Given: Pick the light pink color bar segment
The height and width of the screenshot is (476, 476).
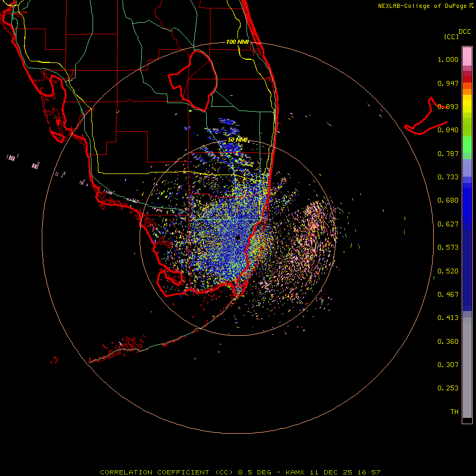Looking at the screenshot, I should click(x=467, y=57).
